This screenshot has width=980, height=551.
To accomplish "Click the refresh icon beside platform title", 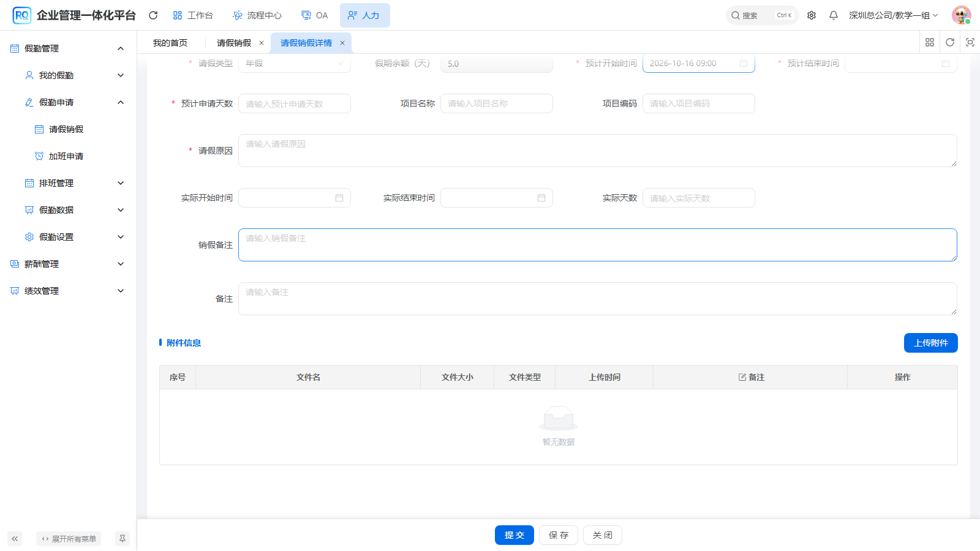I will 153,15.
